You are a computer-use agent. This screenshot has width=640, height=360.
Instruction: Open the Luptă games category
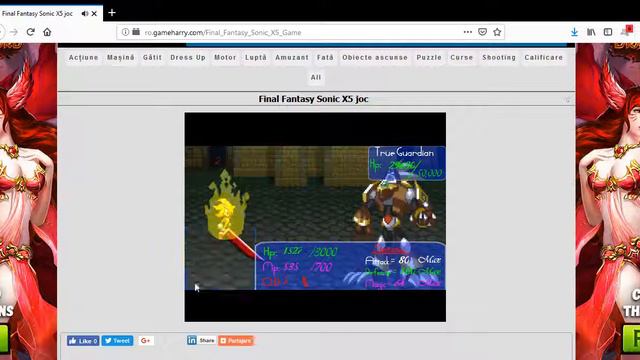tap(256, 58)
